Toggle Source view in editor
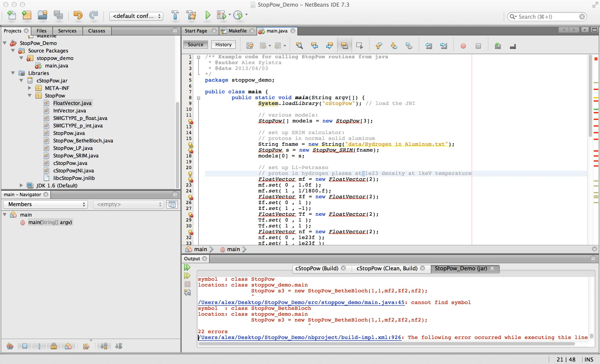The image size is (600, 364). point(195,45)
